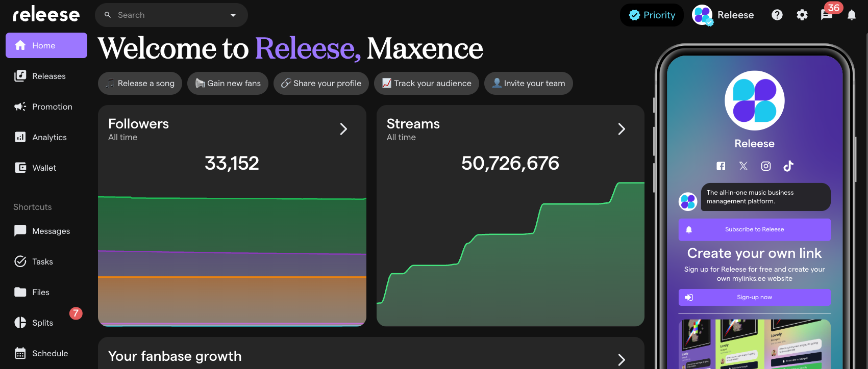Image resolution: width=868 pixels, height=369 pixels.
Task: Click the Release a song chip
Action: point(140,83)
